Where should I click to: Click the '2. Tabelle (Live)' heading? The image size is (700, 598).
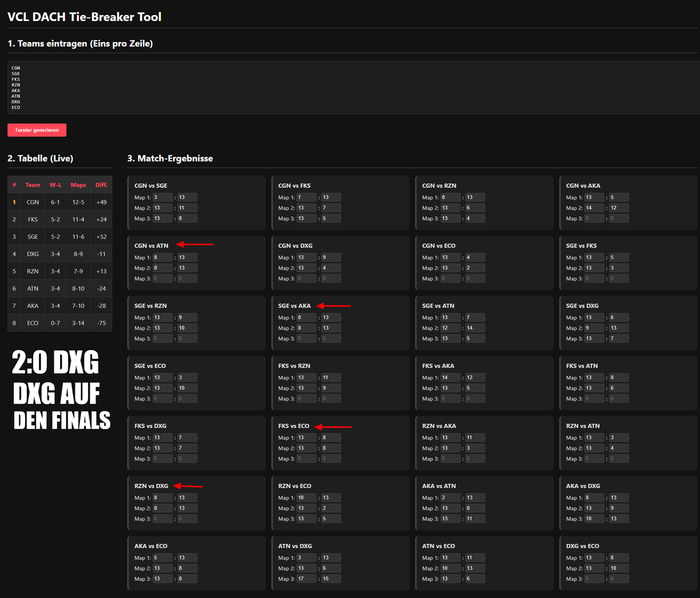(x=40, y=159)
